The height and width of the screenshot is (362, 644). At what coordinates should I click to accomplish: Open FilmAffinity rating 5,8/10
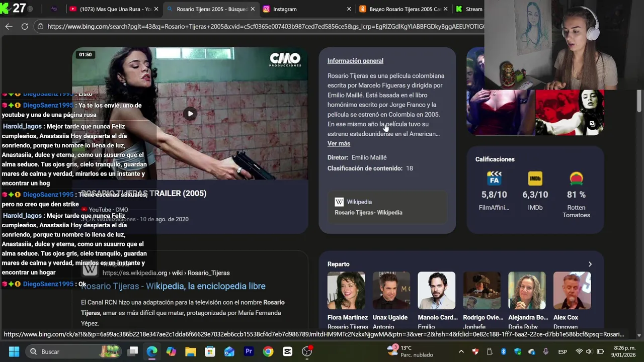click(494, 192)
